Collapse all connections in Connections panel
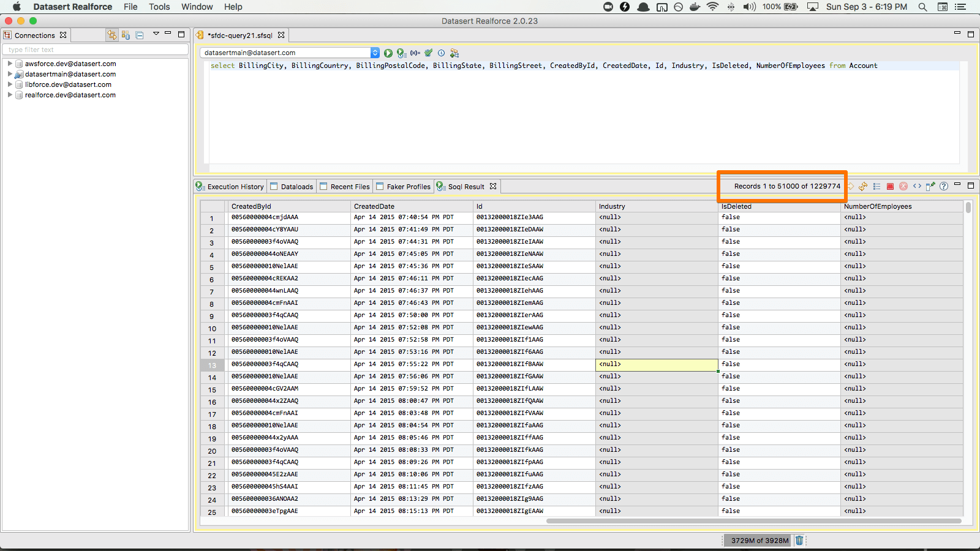The height and width of the screenshot is (551, 980). click(x=140, y=36)
